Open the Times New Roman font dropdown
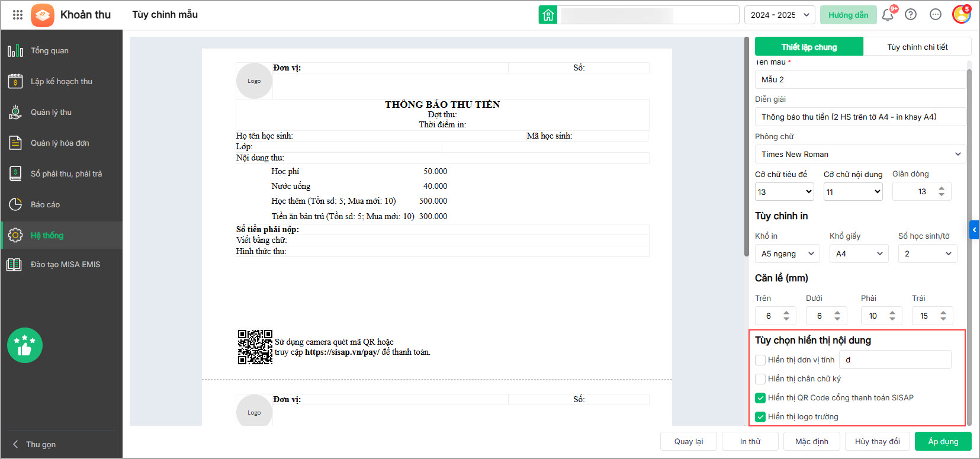 pyautogui.click(x=860, y=154)
